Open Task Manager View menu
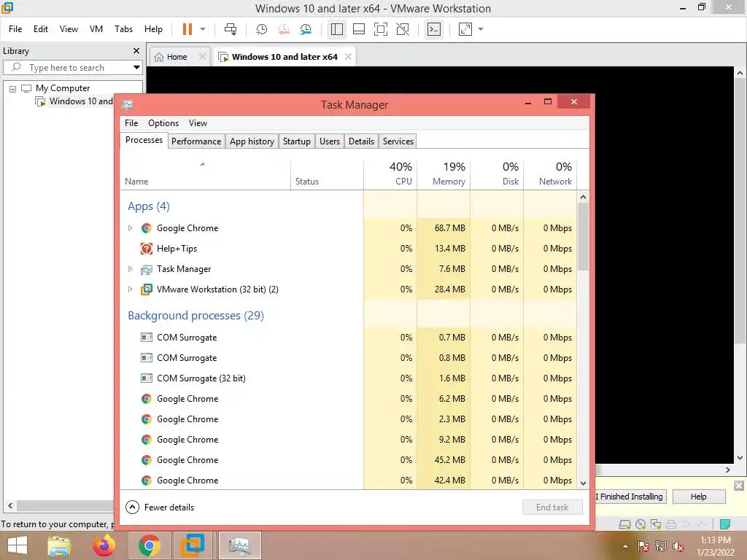The height and width of the screenshot is (560, 747). click(x=198, y=123)
